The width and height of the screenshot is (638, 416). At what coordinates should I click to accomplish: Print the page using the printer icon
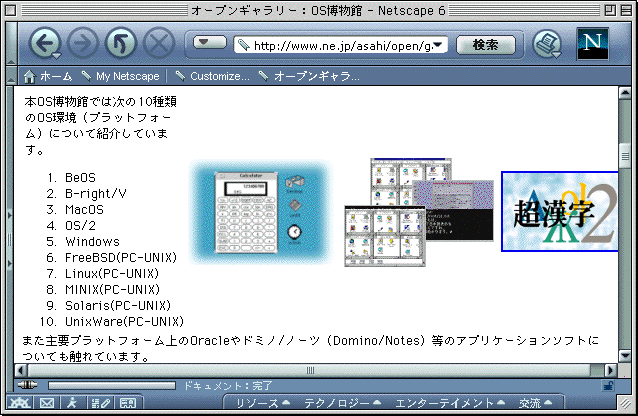[547, 44]
